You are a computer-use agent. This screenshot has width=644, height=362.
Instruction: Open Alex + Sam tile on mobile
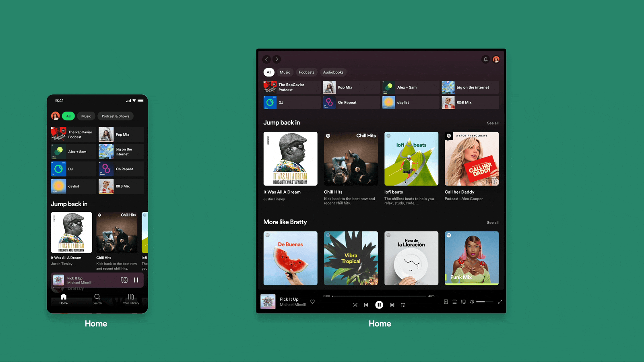(74, 152)
